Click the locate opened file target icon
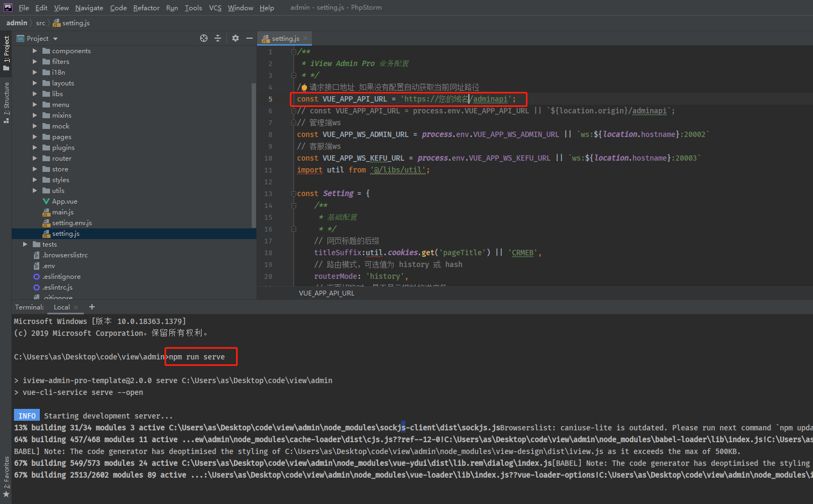This screenshot has height=504, width=813. (x=204, y=38)
